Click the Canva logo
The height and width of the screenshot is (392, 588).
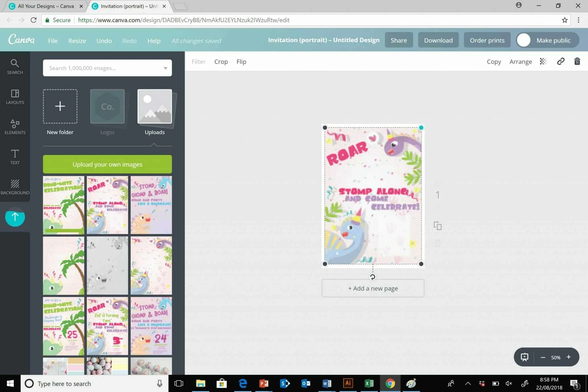pyautogui.click(x=21, y=40)
